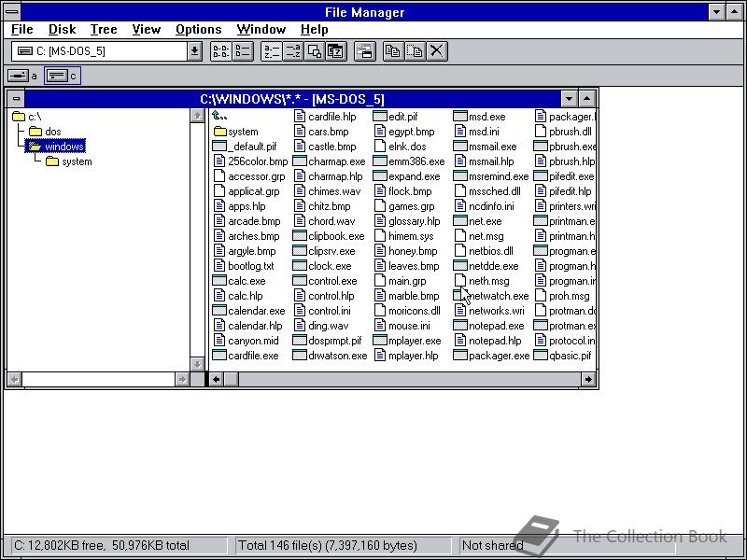
Task: Click the Copy file toolbar icon
Action: click(393, 51)
